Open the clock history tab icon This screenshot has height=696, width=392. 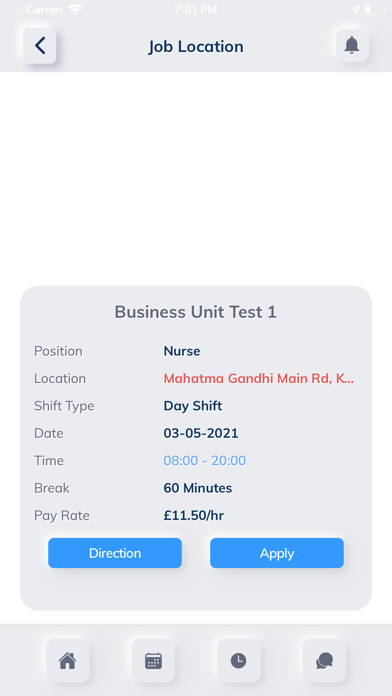click(238, 660)
